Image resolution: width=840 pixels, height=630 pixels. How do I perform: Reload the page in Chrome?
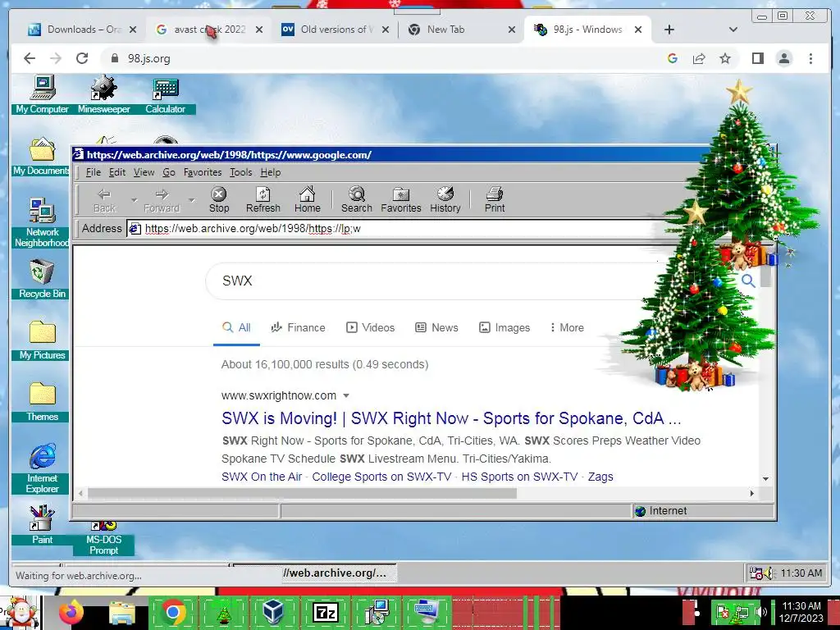[82, 58]
